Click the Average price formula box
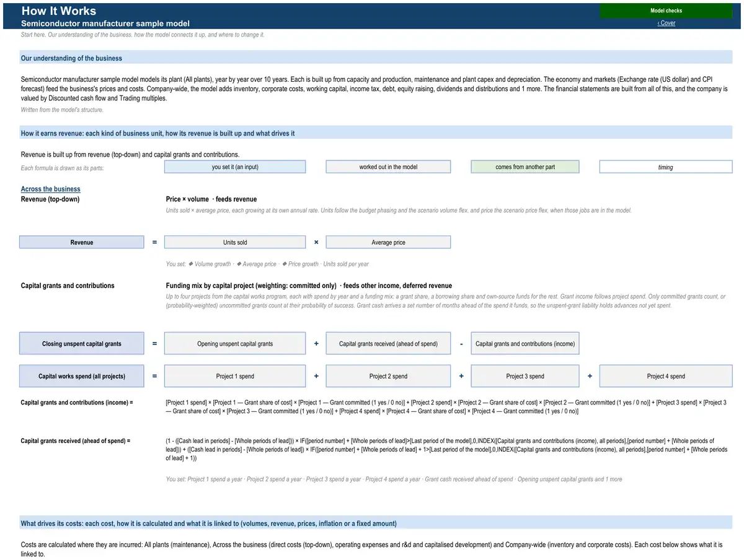The width and height of the screenshot is (744, 560). [388, 242]
